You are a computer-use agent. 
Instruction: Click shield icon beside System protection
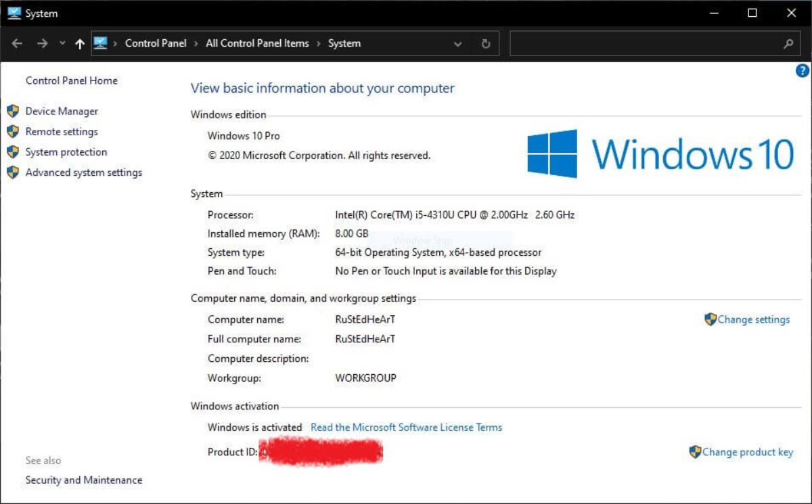tap(13, 152)
